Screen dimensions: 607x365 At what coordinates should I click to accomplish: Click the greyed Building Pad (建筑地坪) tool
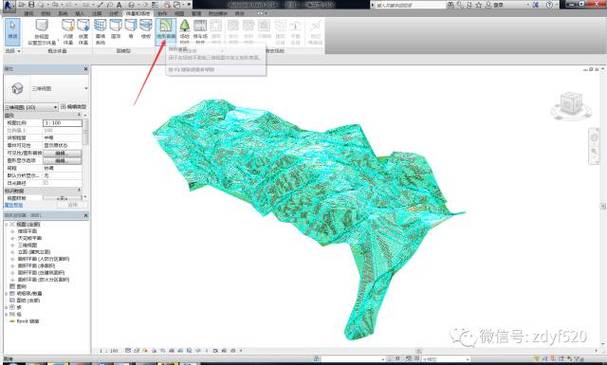[x=216, y=31]
